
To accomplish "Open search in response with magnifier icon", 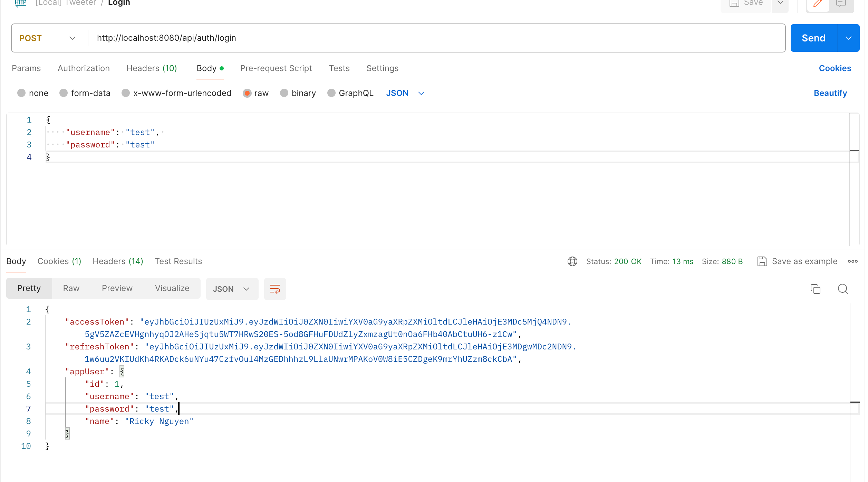I will click(x=843, y=289).
